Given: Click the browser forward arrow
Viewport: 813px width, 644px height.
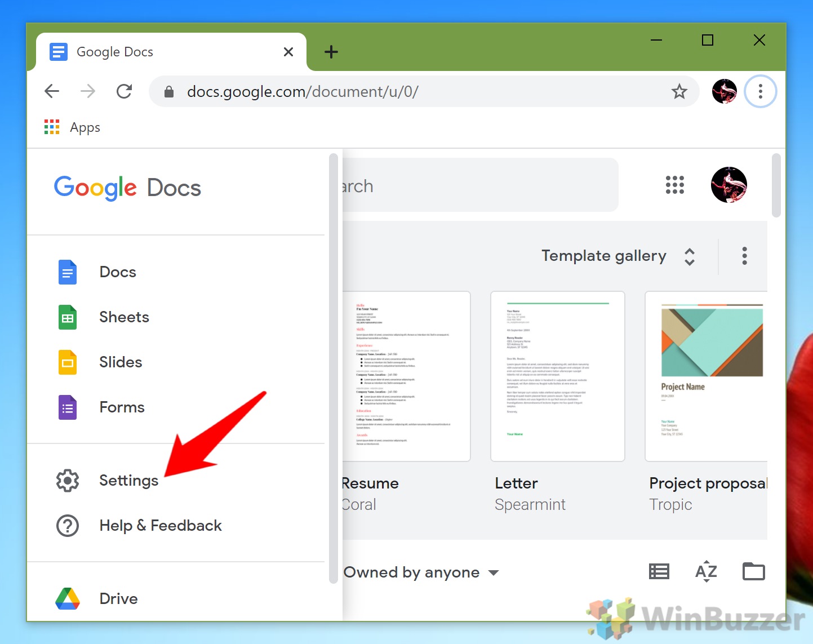Looking at the screenshot, I should pyautogui.click(x=88, y=91).
